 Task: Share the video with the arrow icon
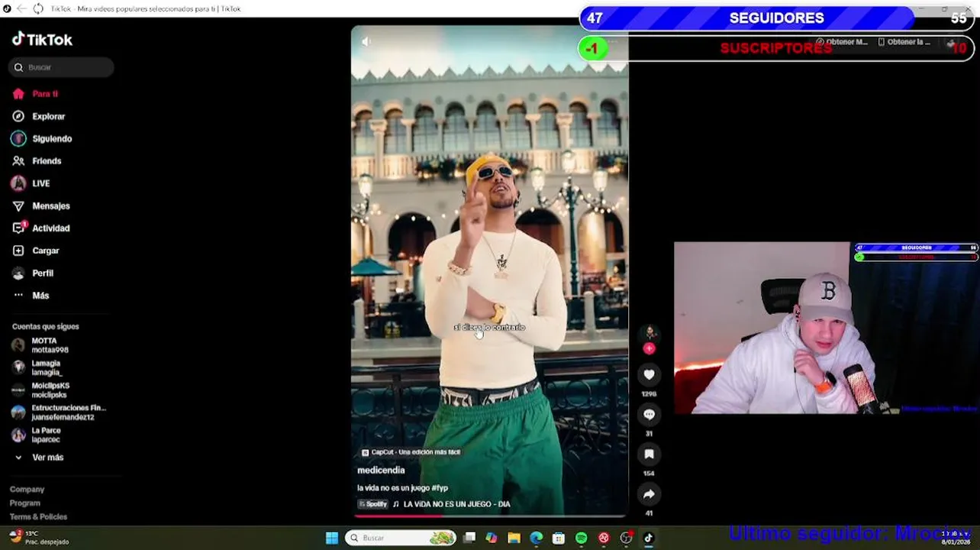[649, 494]
